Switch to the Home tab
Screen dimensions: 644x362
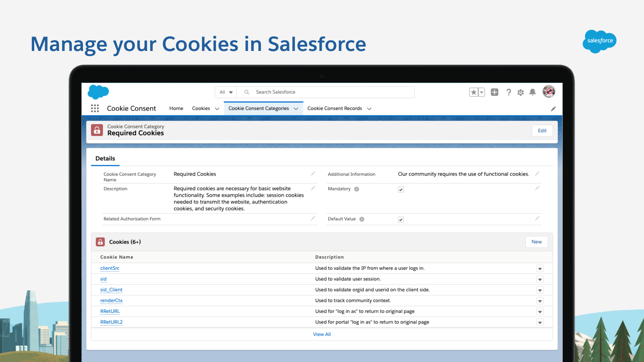pos(176,108)
